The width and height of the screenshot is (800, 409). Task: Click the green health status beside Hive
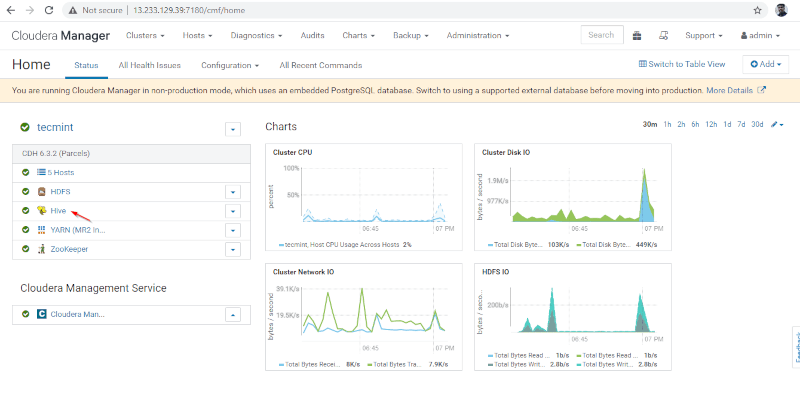coord(26,211)
